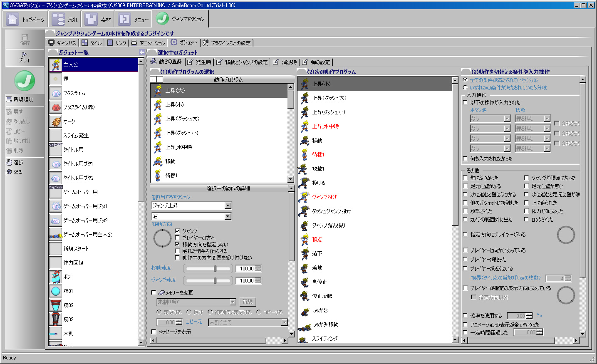Click the 保存 (save) icon
Viewport: 597px width, 364px height.
(25, 40)
